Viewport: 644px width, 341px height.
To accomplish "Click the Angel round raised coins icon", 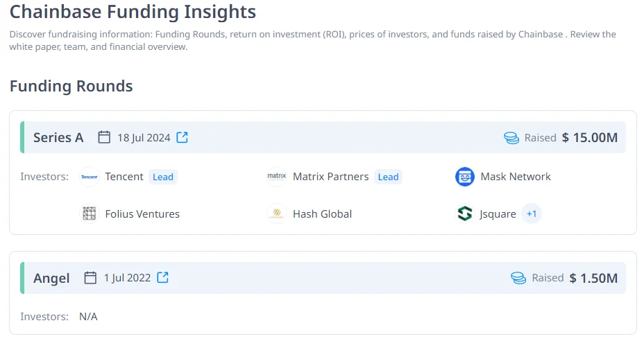I will 518,278.
